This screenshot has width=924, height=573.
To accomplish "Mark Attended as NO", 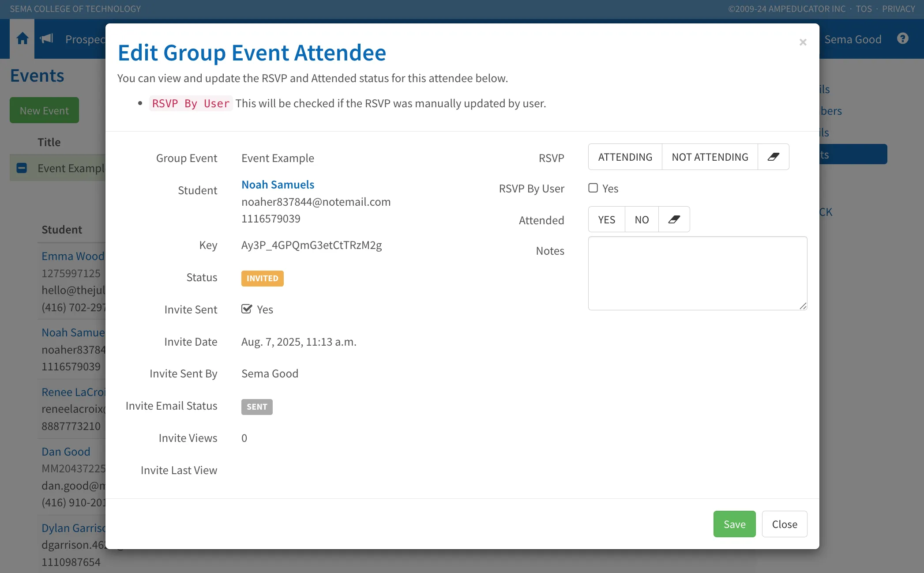I will (x=642, y=219).
